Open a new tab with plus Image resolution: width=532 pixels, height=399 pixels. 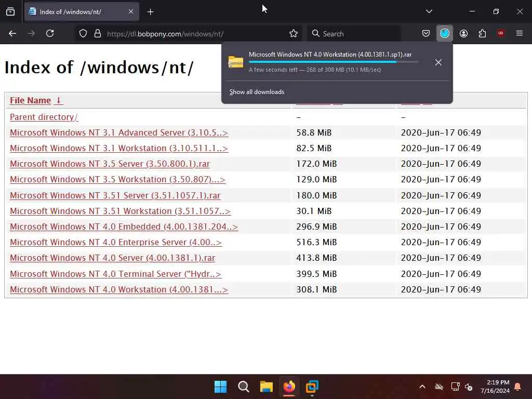click(x=150, y=12)
